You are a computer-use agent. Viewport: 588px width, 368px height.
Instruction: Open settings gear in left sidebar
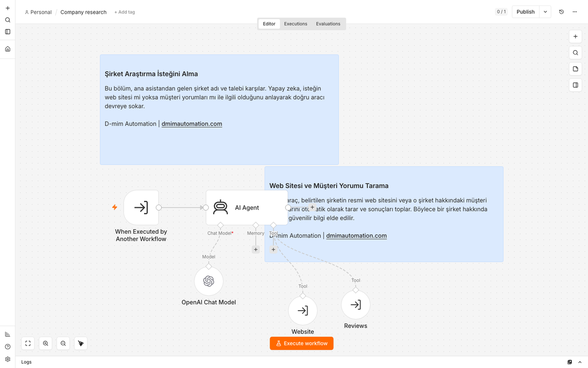[x=7, y=359]
